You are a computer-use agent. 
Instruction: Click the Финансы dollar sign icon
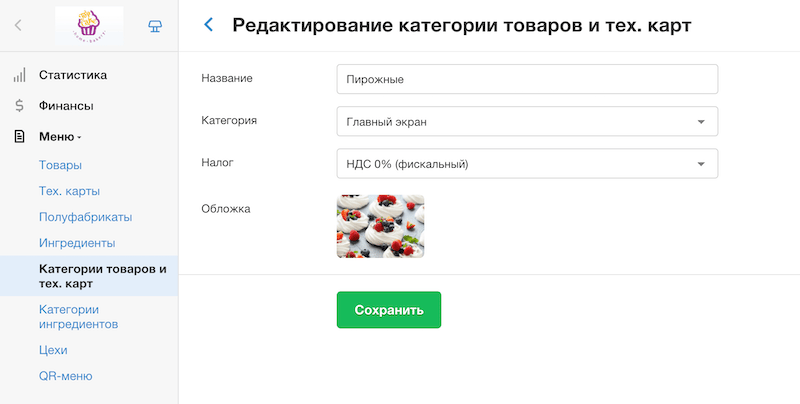[x=19, y=106]
